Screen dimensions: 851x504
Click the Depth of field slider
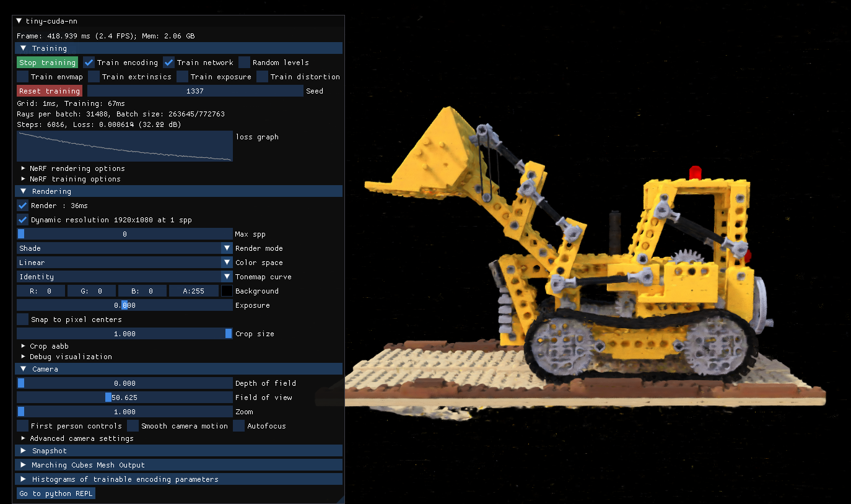click(x=124, y=383)
